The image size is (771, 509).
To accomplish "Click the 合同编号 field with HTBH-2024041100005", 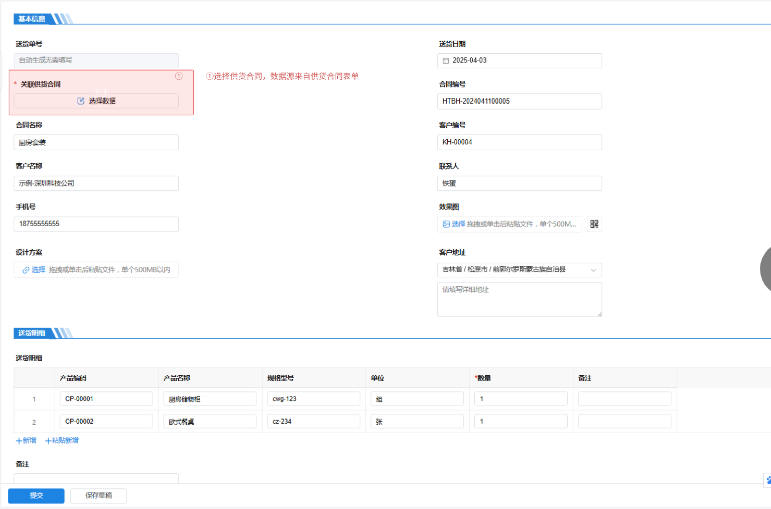I will (519, 101).
